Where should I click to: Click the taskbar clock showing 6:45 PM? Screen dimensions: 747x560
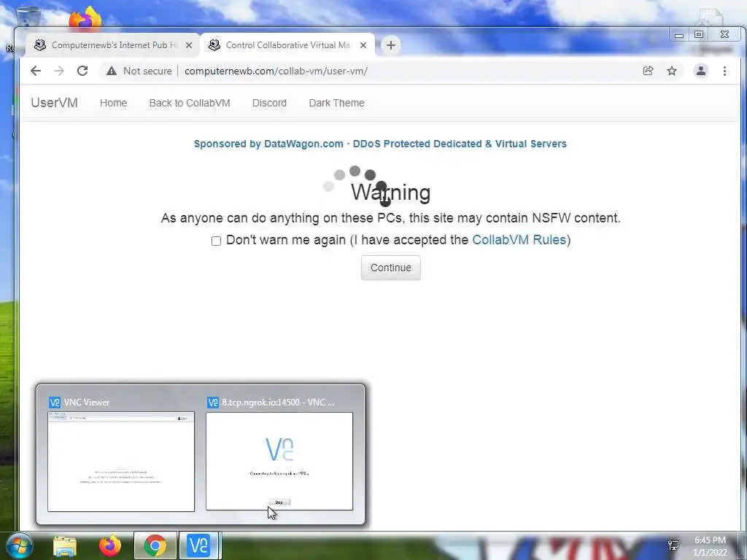(x=710, y=546)
